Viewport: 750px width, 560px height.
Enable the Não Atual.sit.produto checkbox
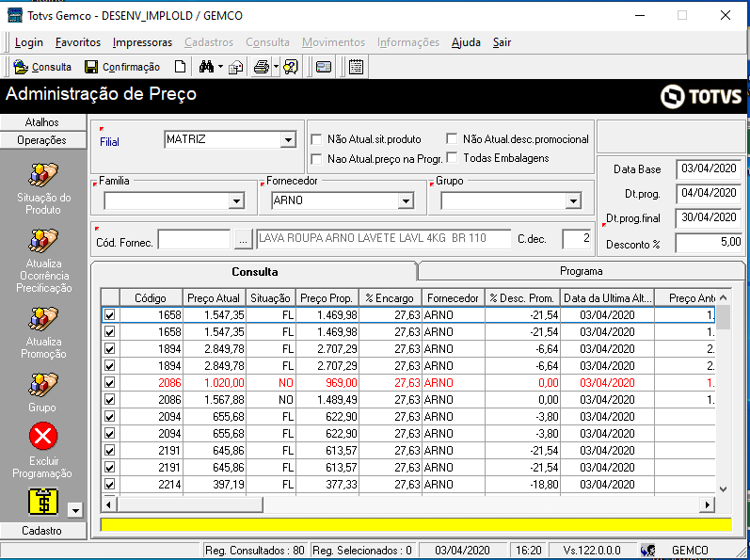316,139
